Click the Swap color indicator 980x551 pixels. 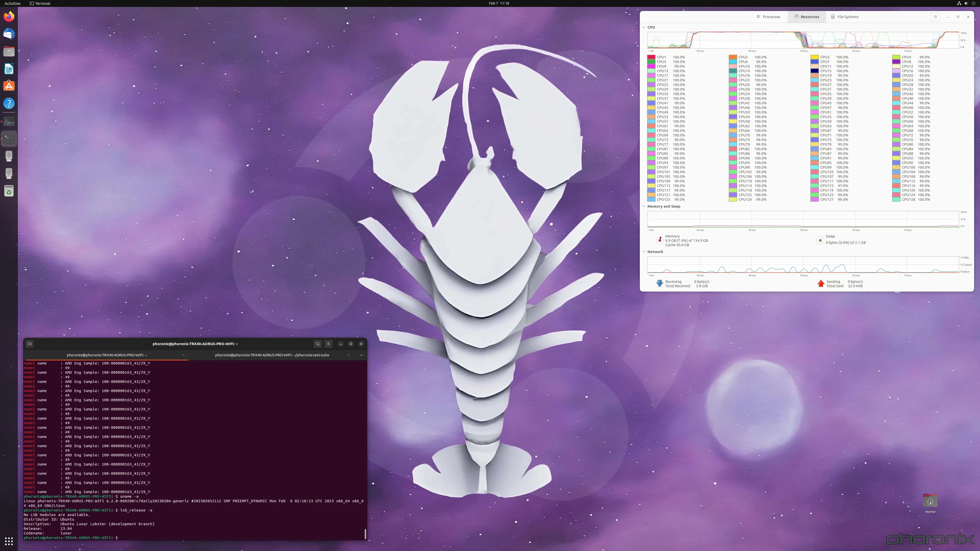coord(820,240)
